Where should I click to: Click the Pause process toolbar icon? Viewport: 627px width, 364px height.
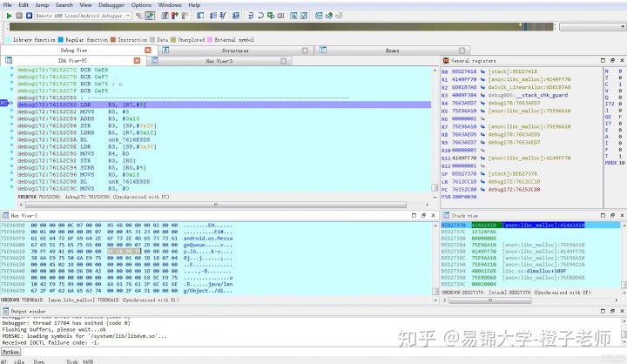(x=19, y=16)
